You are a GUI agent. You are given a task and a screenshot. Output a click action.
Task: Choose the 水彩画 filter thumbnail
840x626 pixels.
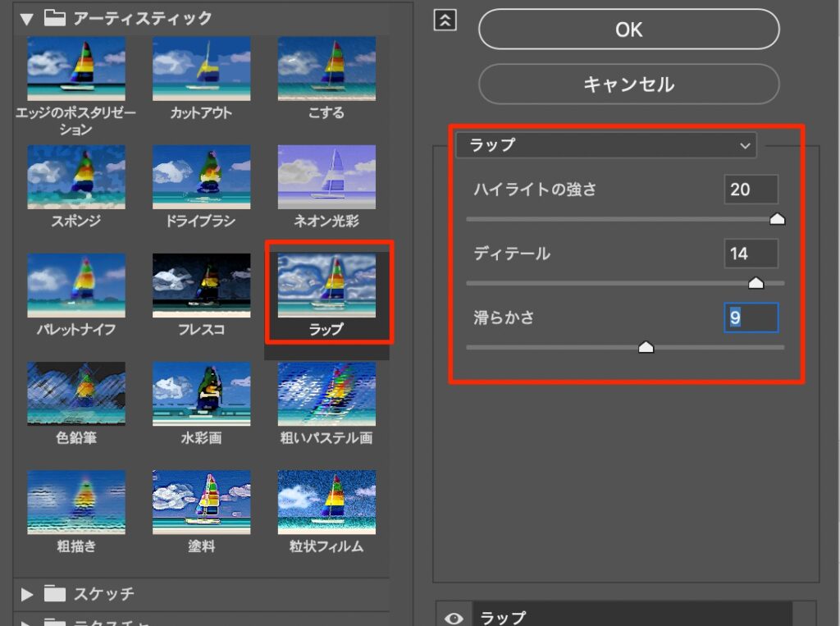[201, 394]
